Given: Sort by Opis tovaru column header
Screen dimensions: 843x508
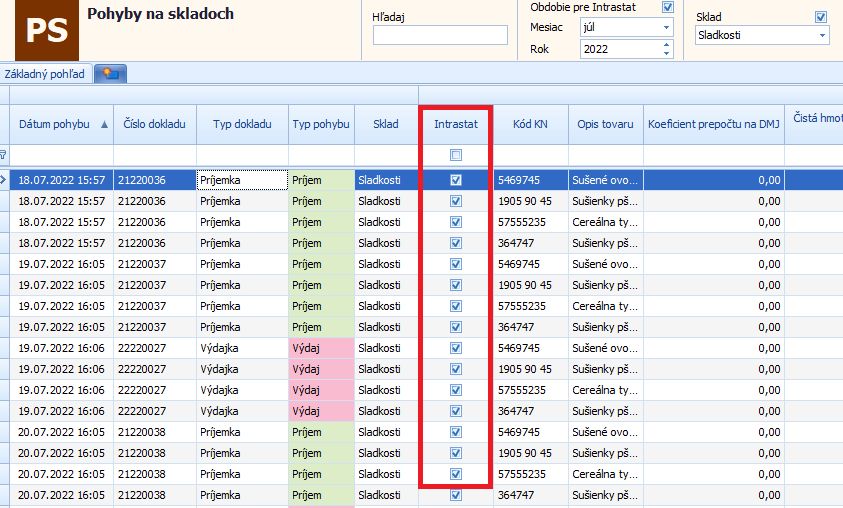Looking at the screenshot, I should (x=606, y=124).
